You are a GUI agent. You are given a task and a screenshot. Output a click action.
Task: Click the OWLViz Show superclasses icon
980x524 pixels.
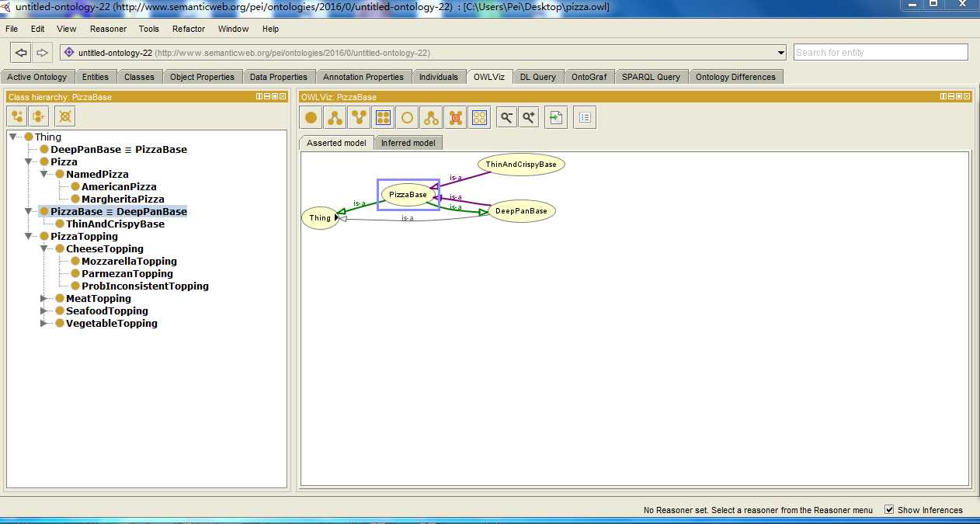coord(359,117)
